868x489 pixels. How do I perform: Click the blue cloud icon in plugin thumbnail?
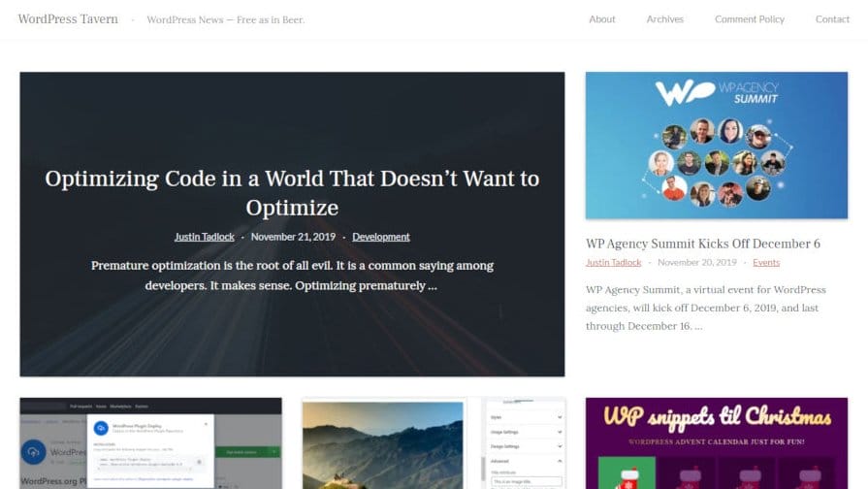[x=102, y=430]
